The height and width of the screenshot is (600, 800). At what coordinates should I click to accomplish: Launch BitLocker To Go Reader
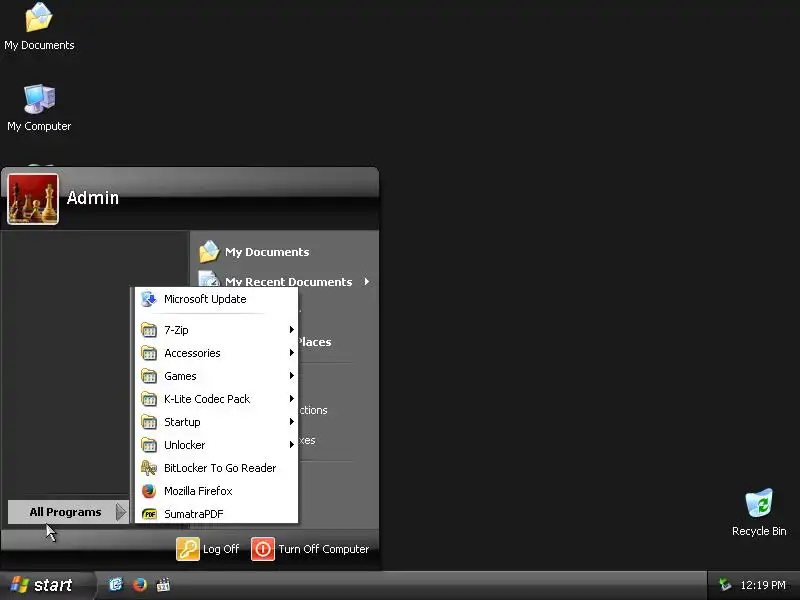click(x=216, y=468)
